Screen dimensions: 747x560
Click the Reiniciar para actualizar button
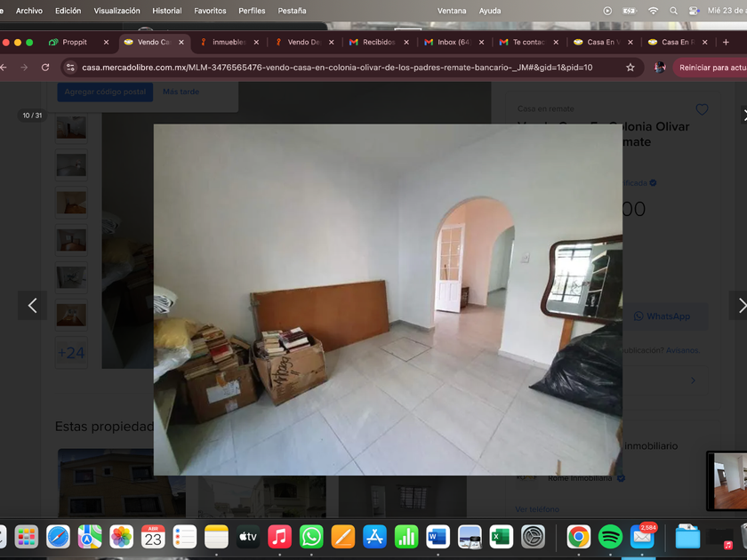pos(711,68)
